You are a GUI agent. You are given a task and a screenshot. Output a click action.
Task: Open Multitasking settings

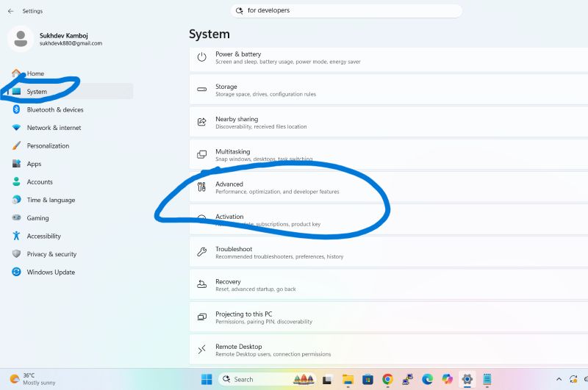click(389, 155)
